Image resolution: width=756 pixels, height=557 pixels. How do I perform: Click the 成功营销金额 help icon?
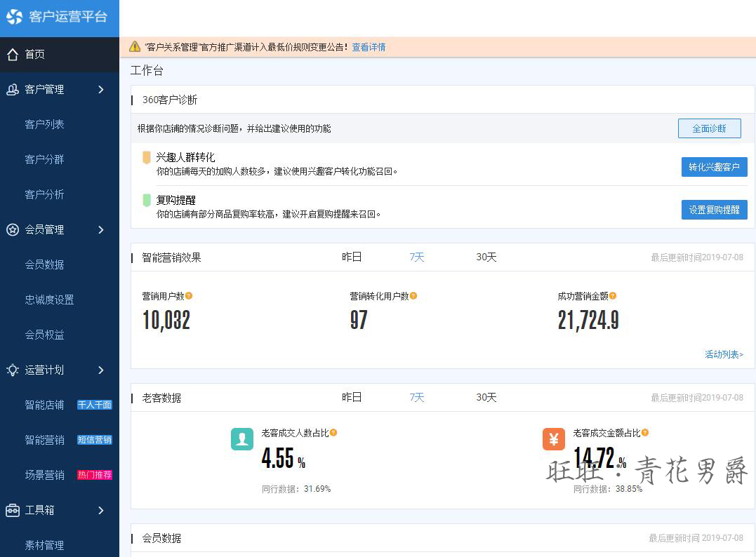pos(613,296)
